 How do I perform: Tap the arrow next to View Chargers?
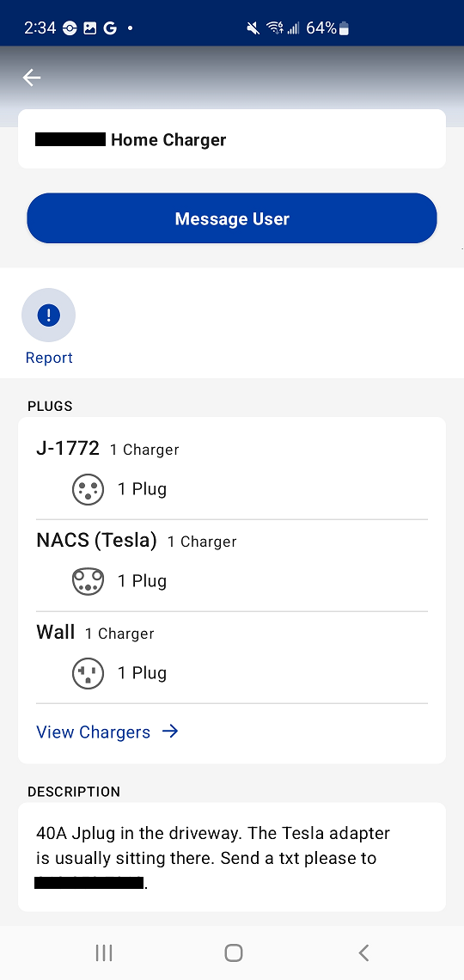pyautogui.click(x=170, y=732)
